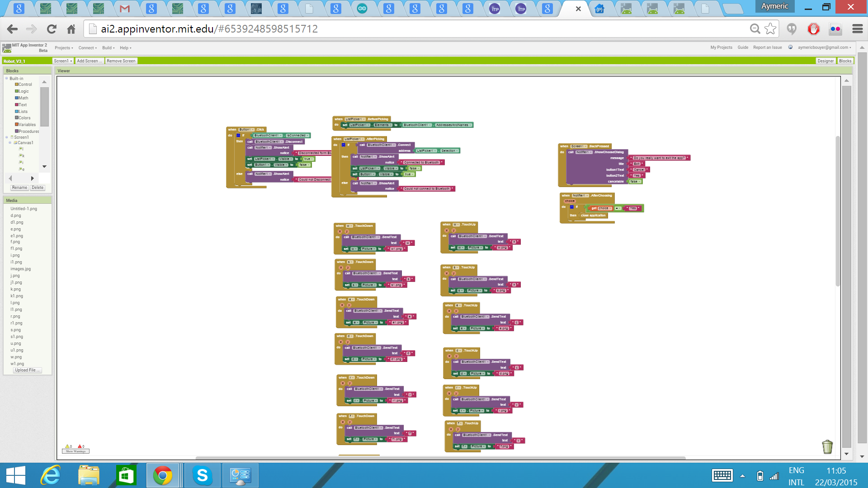Click the MIT App Inventor Android logo
Screen dimensions: 868x488
(6, 48)
